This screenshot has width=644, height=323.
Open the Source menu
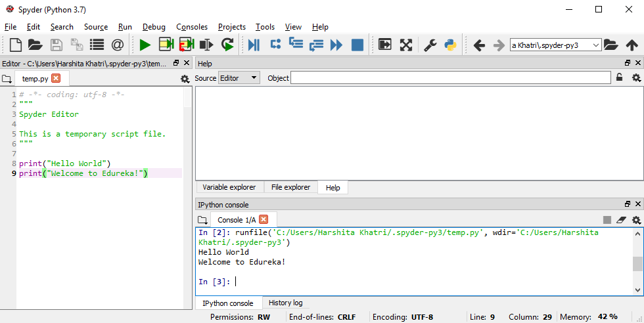[96, 27]
